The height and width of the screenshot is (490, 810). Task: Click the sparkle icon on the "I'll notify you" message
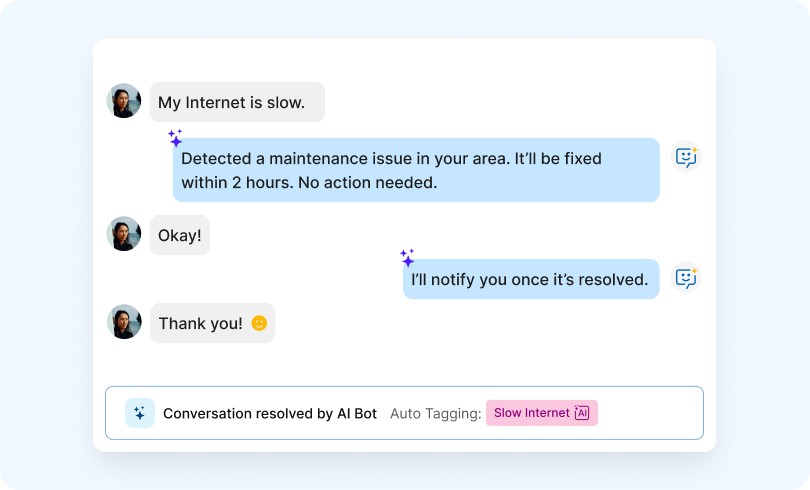[x=407, y=258]
